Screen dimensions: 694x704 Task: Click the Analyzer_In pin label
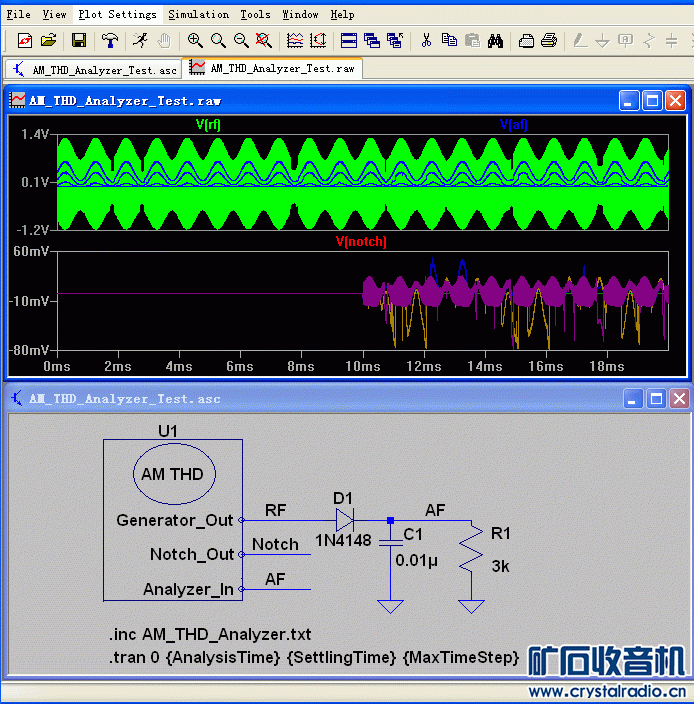[x=188, y=589]
